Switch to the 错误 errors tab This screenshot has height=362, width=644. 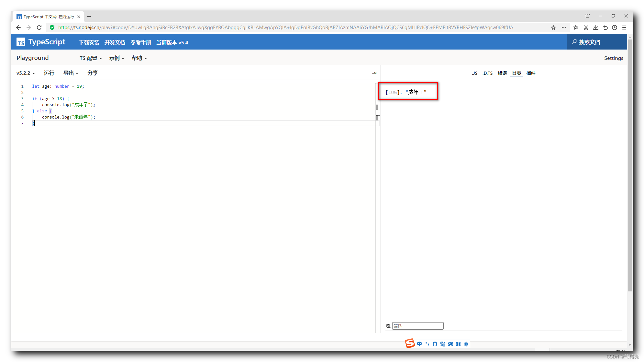click(x=502, y=73)
